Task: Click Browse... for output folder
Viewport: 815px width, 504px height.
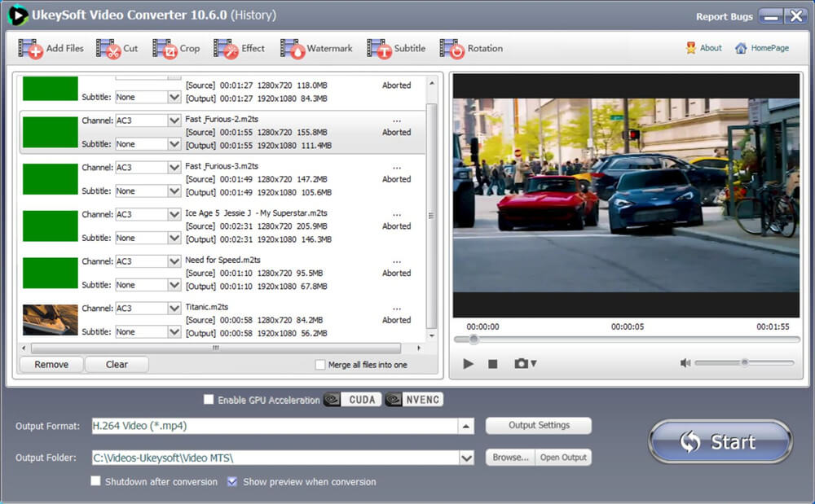Action: [x=510, y=458]
